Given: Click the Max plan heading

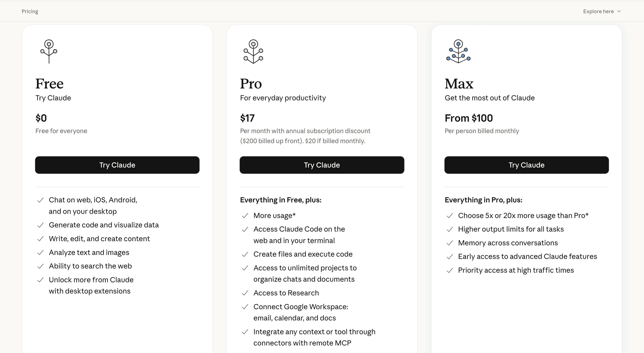Looking at the screenshot, I should pos(459,84).
